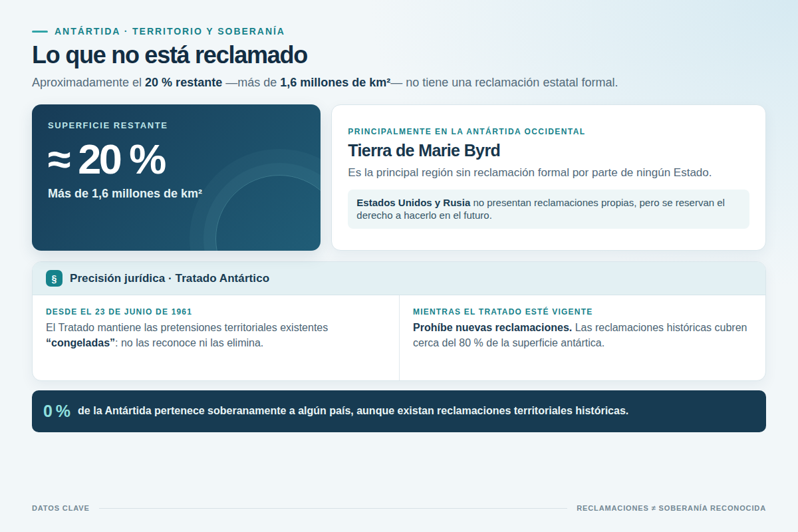Click the § section icon
Viewport: 798px width, 532px height.
(x=54, y=279)
